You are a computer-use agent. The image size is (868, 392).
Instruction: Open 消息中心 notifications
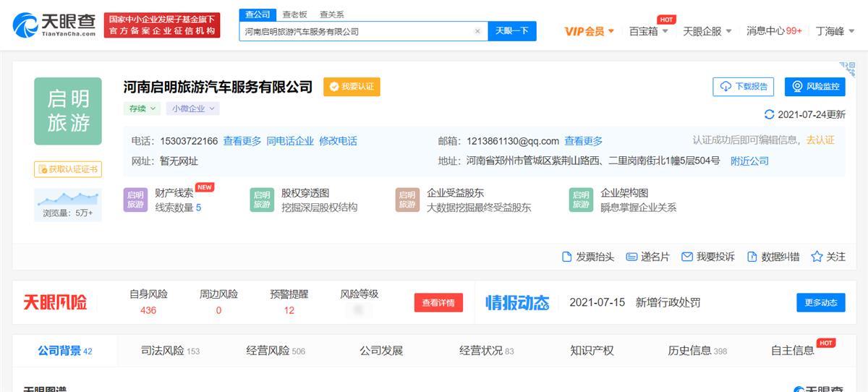[x=774, y=31]
